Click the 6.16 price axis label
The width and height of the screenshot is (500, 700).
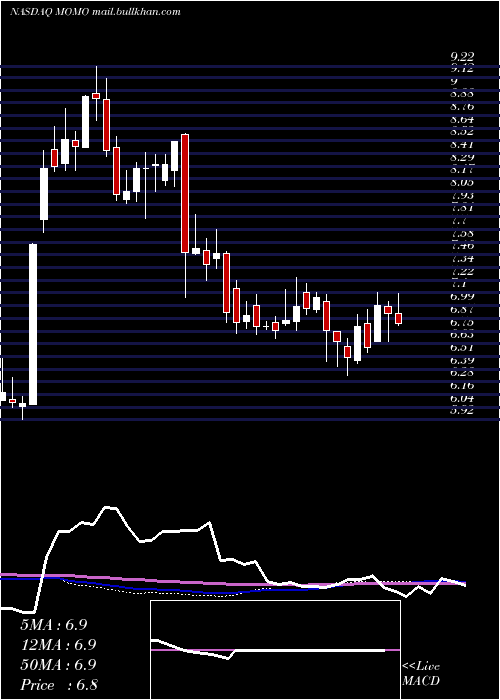462,385
